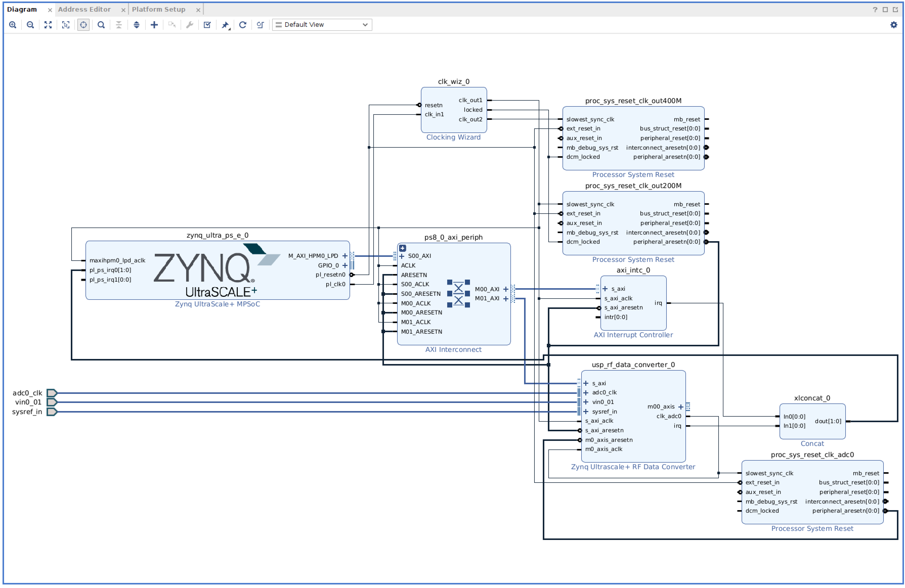Click the validate design check icon
The height and width of the screenshot is (588, 905).
pyautogui.click(x=208, y=25)
